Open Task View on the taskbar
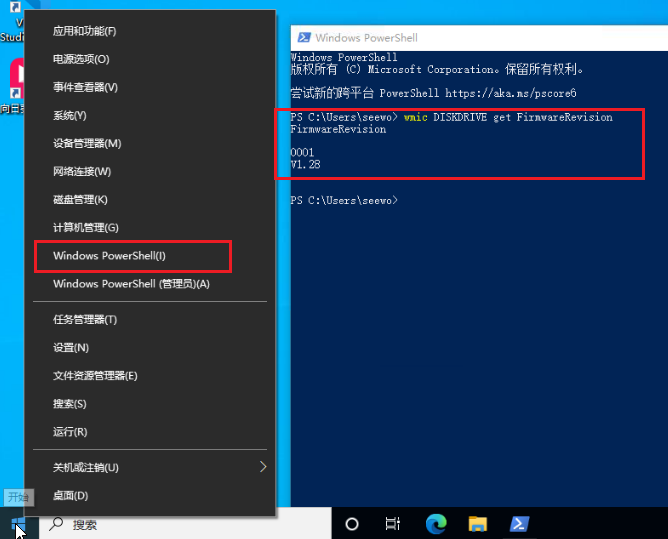 coord(392,524)
